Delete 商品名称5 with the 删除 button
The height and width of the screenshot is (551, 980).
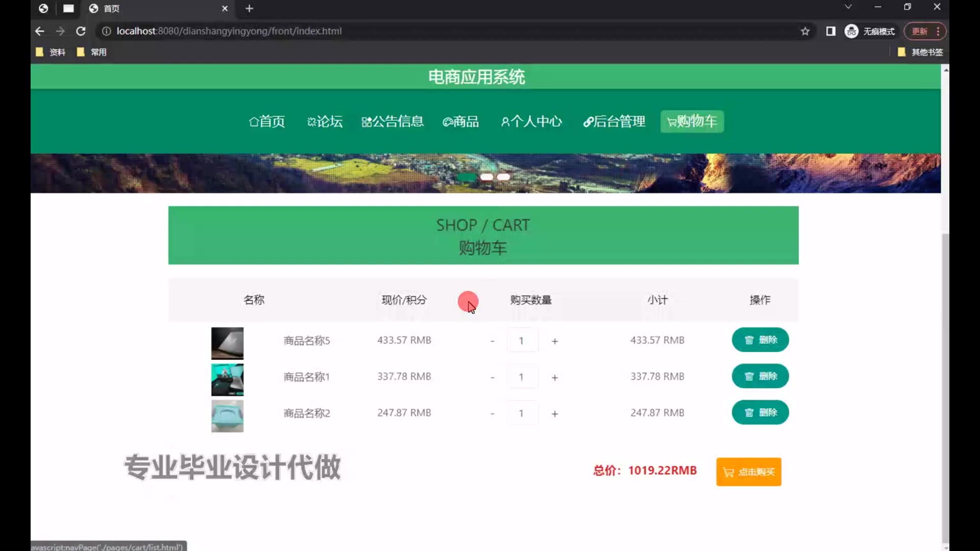760,340
